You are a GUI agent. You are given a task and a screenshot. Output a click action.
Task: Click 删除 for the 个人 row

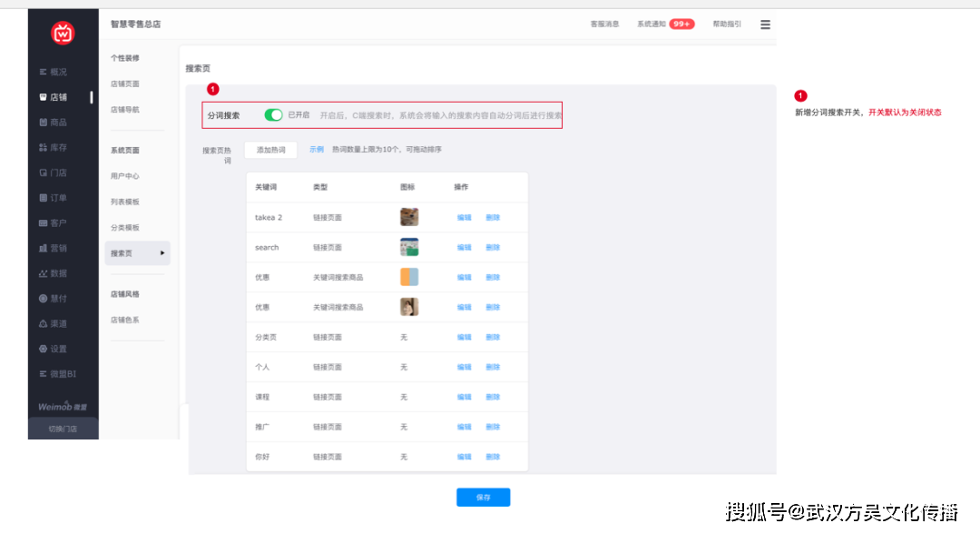493,367
